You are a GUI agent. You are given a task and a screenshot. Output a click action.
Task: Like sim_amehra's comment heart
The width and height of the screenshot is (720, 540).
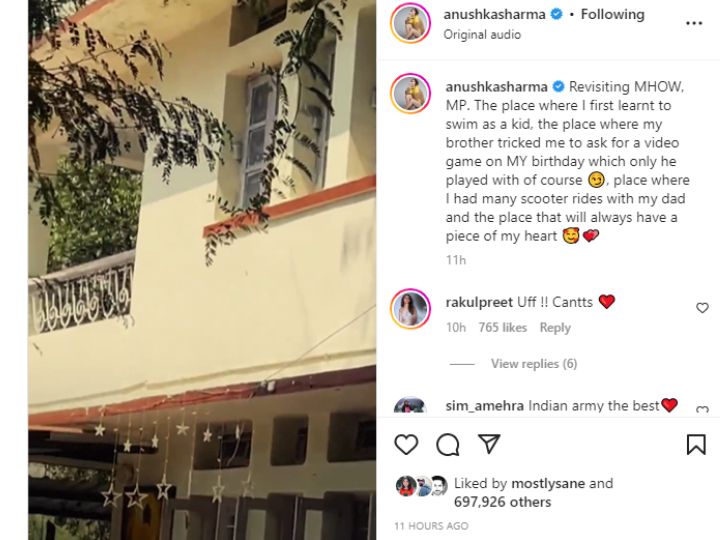click(702, 409)
